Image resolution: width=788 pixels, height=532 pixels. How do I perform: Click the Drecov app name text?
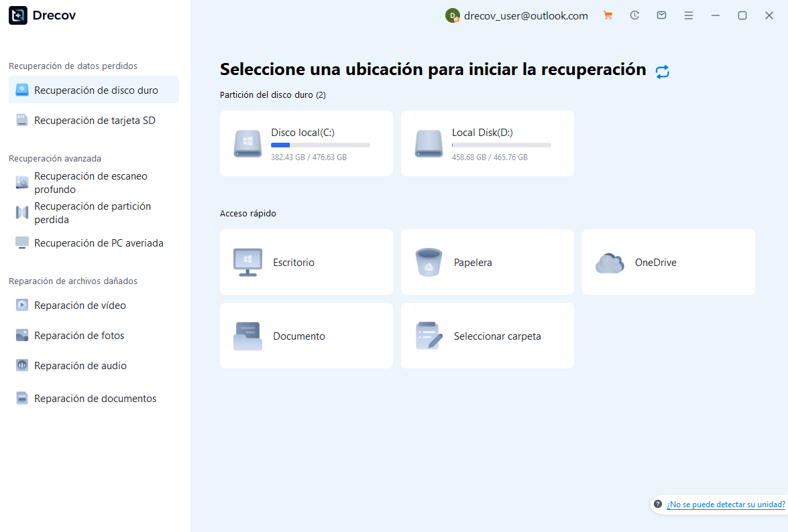(x=54, y=15)
